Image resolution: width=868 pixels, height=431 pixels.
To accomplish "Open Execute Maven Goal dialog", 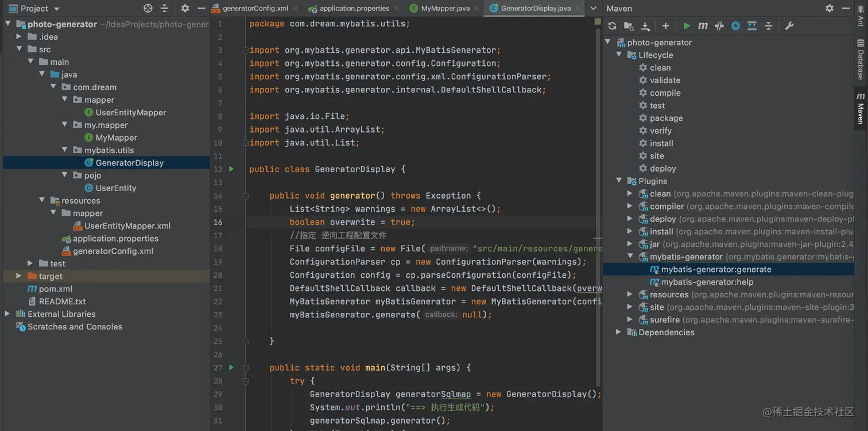I will tap(703, 26).
